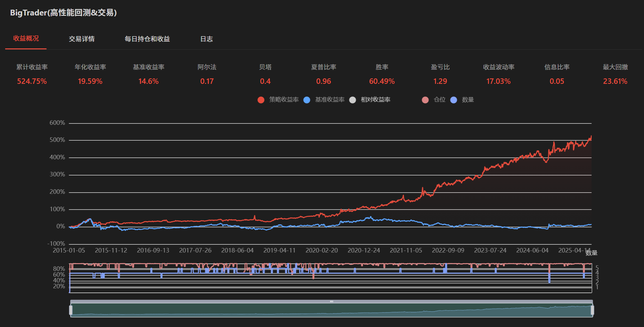The width and height of the screenshot is (644, 327).
Task: Select the 0.96 Sharpe ratio value
Action: coord(324,81)
